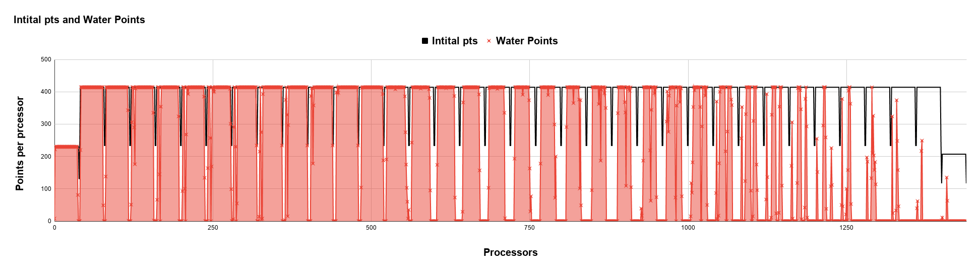Click the 1250 tick label on horizontal axis
The height and width of the screenshot is (272, 980).
846,228
